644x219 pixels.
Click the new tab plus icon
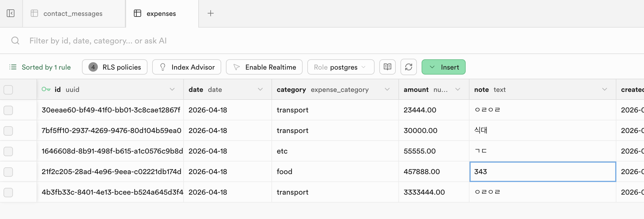click(211, 13)
